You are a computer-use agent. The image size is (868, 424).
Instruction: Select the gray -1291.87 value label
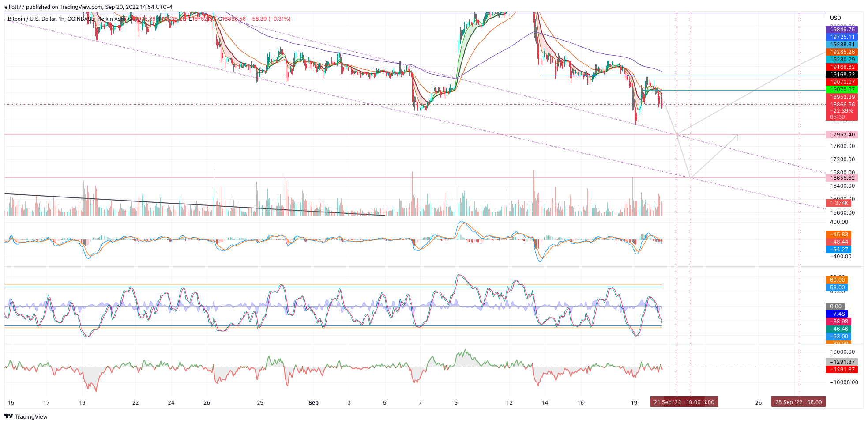pos(842,362)
